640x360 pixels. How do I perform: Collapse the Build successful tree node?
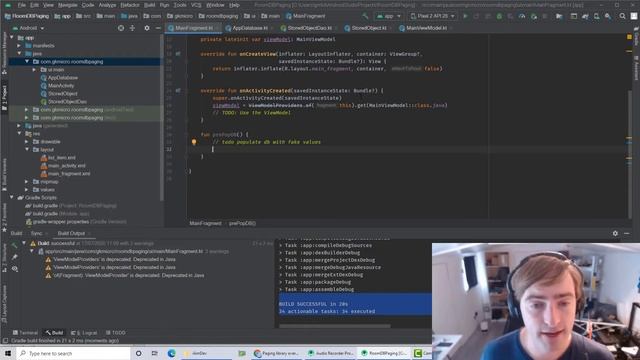coord(24,243)
